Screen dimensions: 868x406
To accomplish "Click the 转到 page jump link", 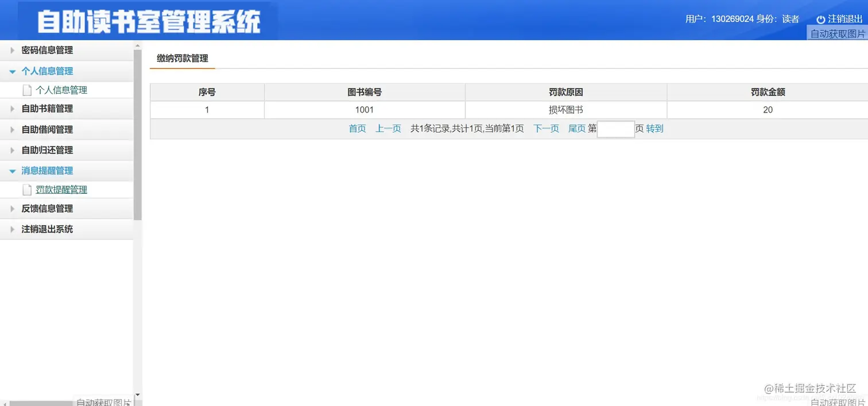I will 655,128.
